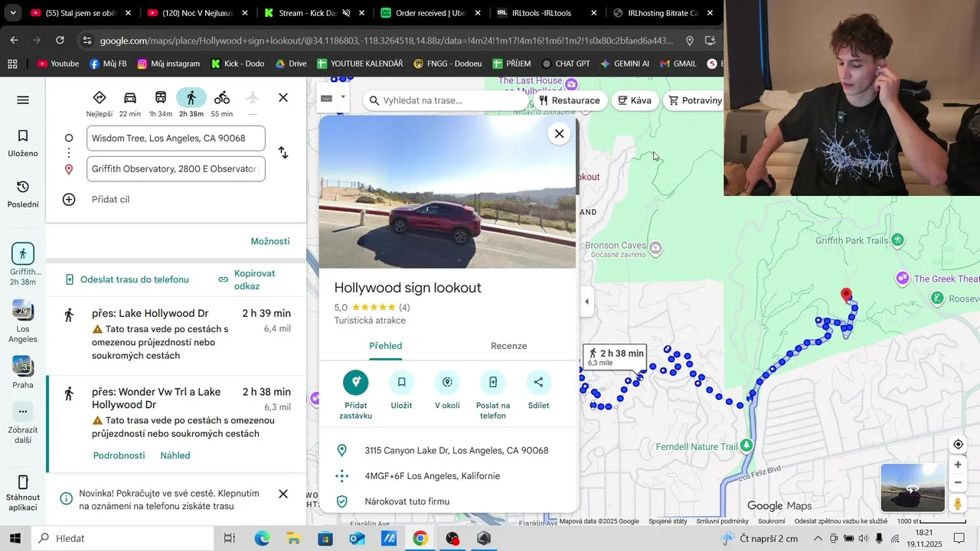Switch to driving mode, 22 min
Image resolution: width=980 pixels, height=551 pixels.
point(130,103)
